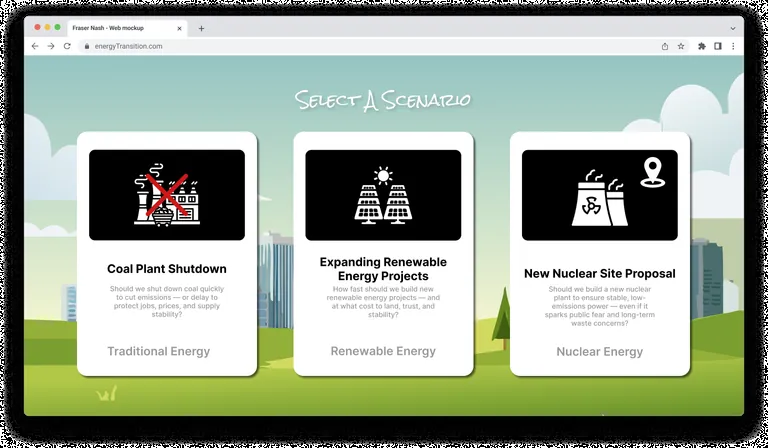The image size is (768, 448).
Task: Click the solar panels image
Action: coord(383,195)
